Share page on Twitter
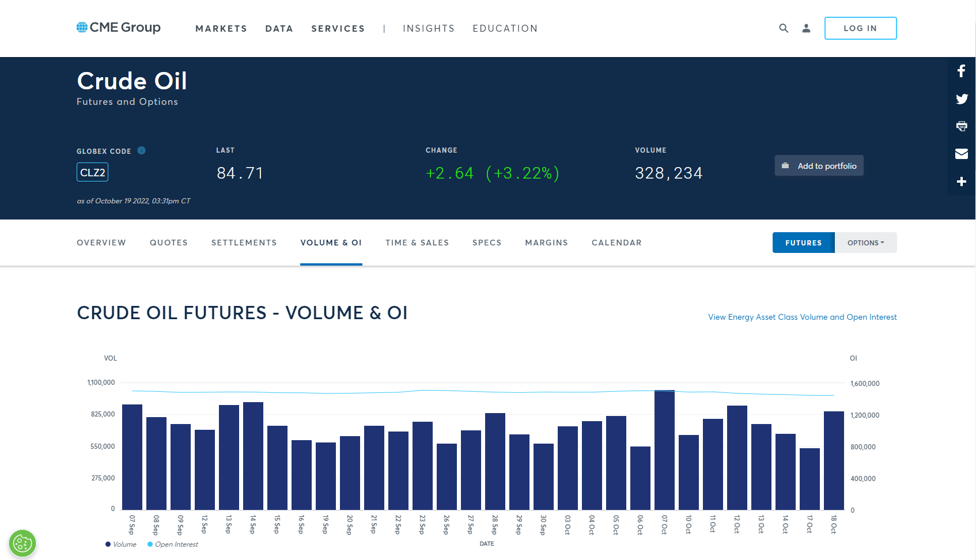The width and height of the screenshot is (976, 560). [x=962, y=99]
